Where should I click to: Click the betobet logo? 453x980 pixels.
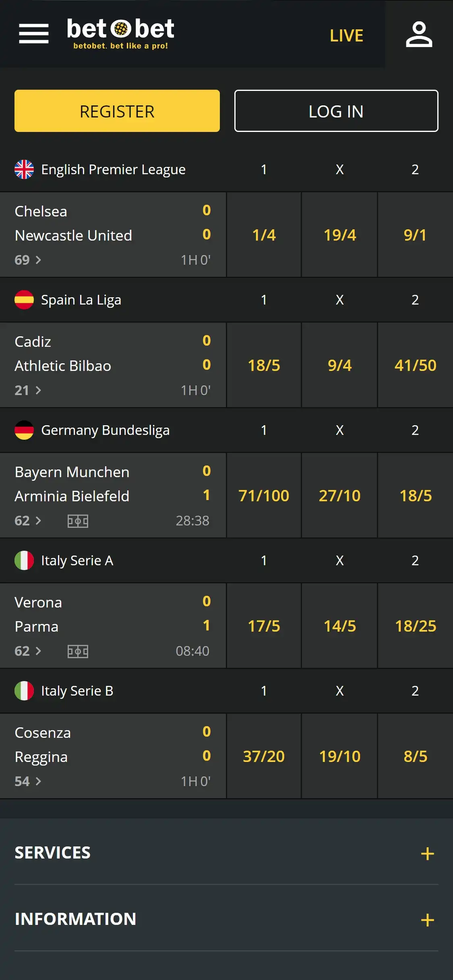[120, 34]
